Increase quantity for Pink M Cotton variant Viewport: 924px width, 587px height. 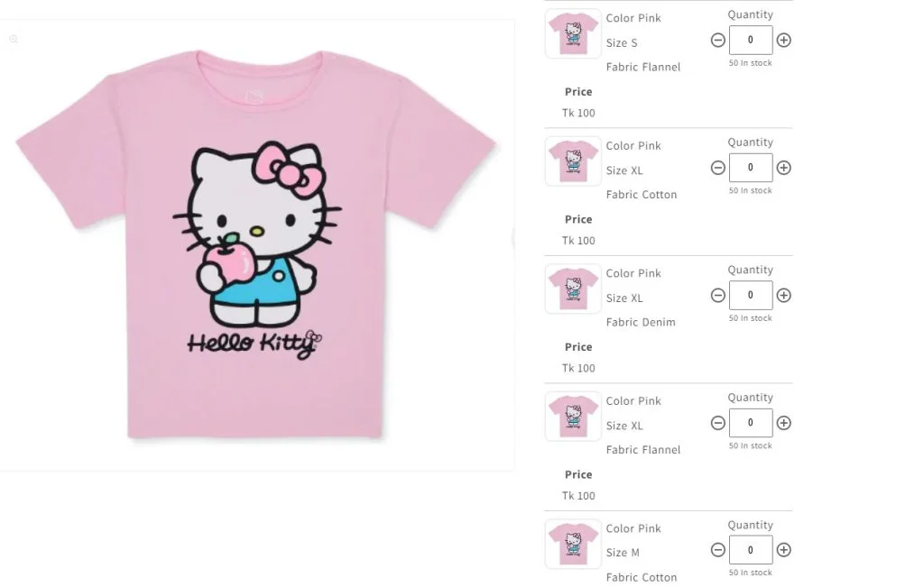[783, 550]
